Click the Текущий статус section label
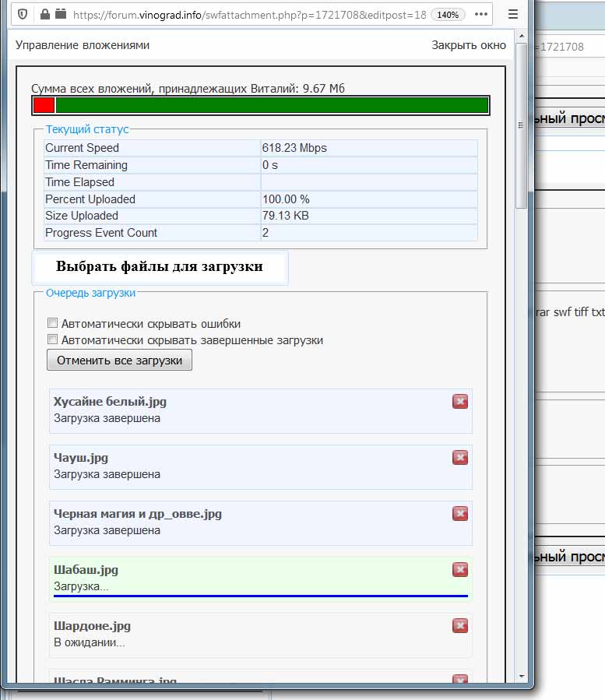Image resolution: width=605 pixels, height=700 pixels. coord(87,129)
